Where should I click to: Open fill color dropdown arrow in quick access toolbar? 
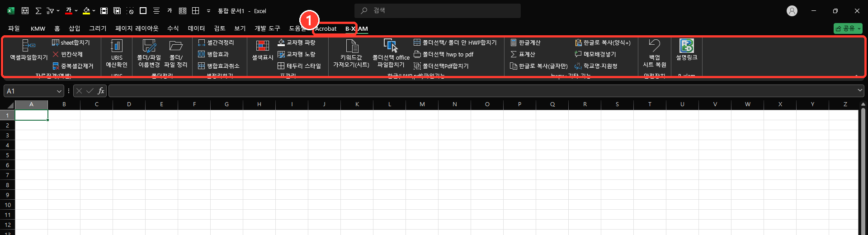(x=94, y=10)
